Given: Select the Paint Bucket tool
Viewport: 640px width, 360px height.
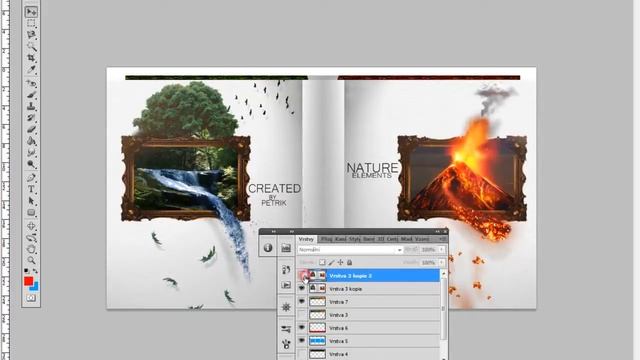Looking at the screenshot, I should (x=31, y=141).
